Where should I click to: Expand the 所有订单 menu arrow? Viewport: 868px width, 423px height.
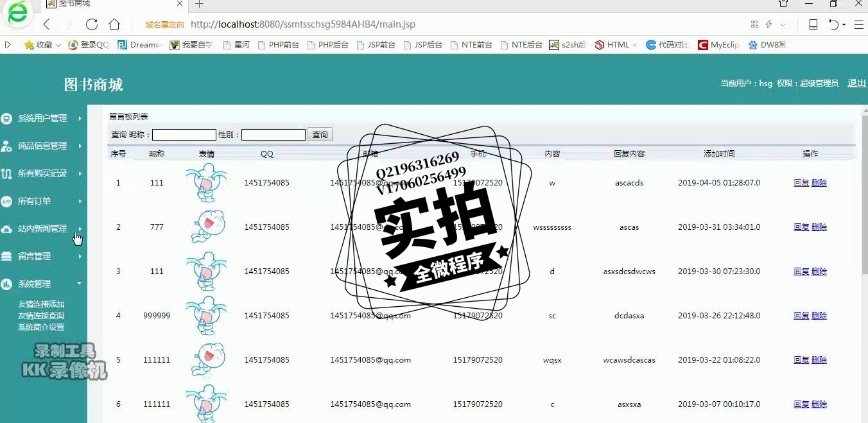[x=80, y=202]
